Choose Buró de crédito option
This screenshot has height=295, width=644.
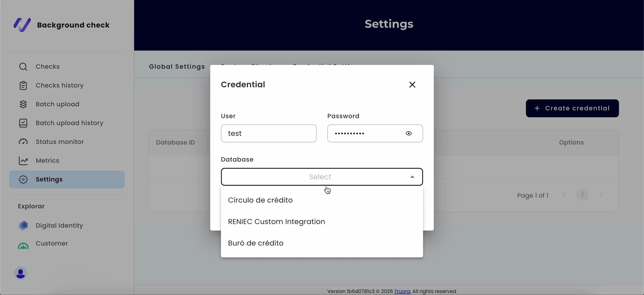point(322,243)
